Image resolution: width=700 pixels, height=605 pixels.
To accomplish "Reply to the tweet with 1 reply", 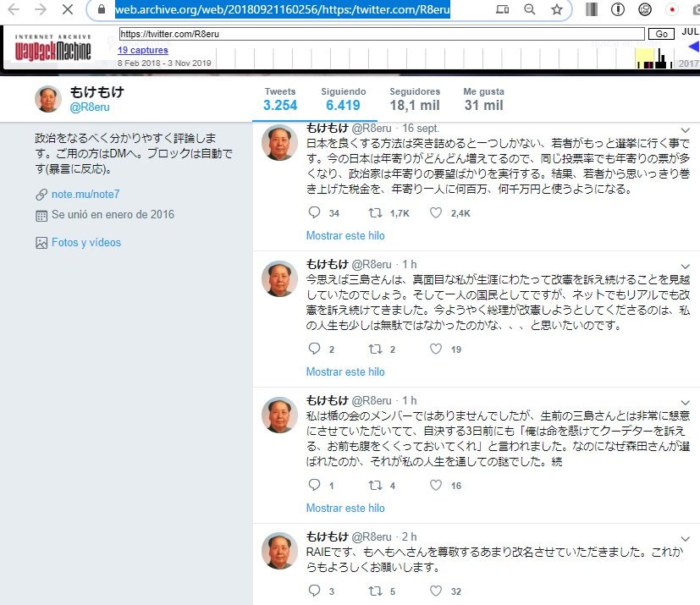I will coord(314,485).
